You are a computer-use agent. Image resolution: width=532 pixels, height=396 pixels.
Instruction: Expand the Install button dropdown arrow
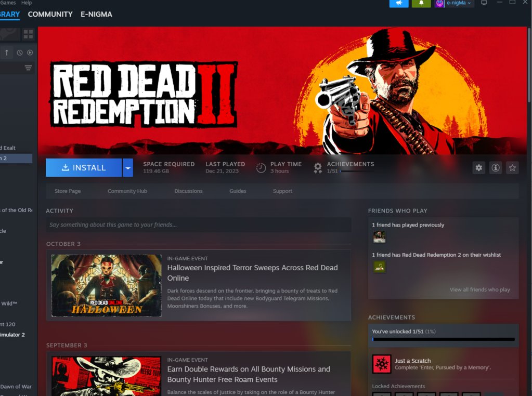pos(128,167)
